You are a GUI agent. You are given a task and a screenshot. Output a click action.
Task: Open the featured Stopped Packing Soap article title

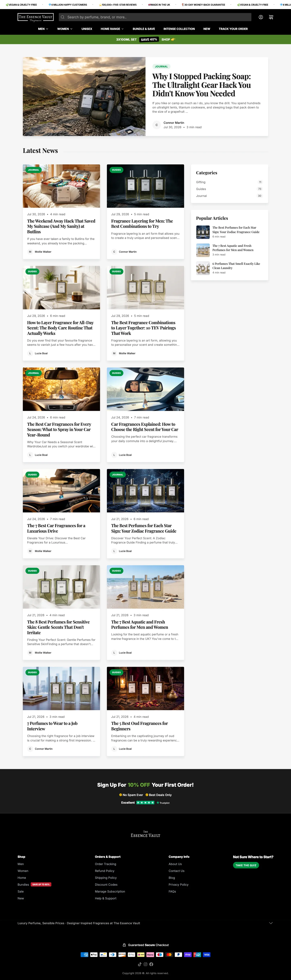202,85
